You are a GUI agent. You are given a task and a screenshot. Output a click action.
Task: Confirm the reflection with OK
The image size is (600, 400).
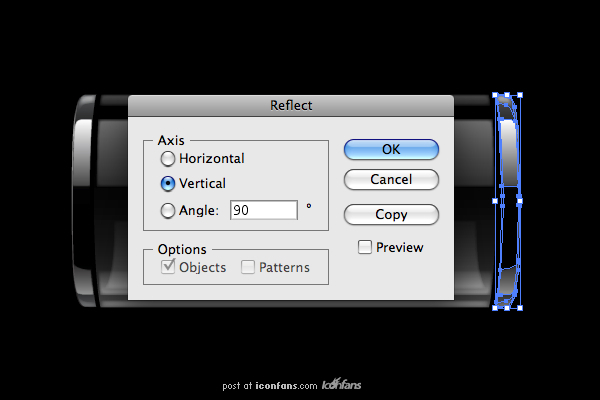tap(391, 149)
